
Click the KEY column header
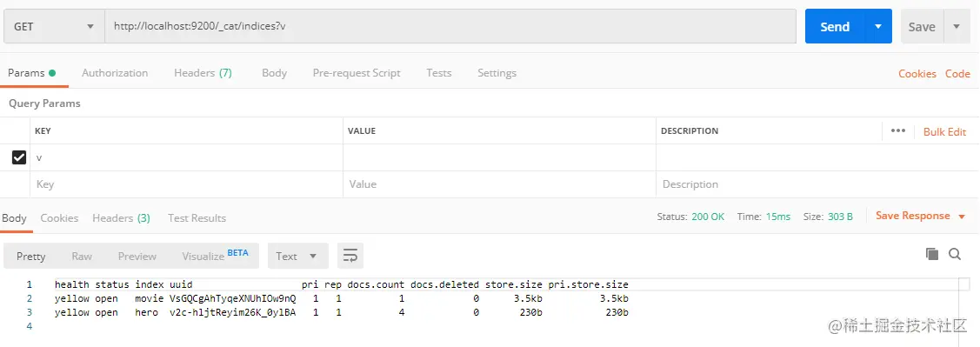point(43,131)
